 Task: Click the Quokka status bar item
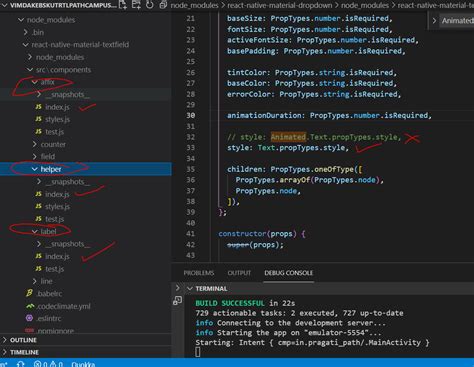click(83, 364)
